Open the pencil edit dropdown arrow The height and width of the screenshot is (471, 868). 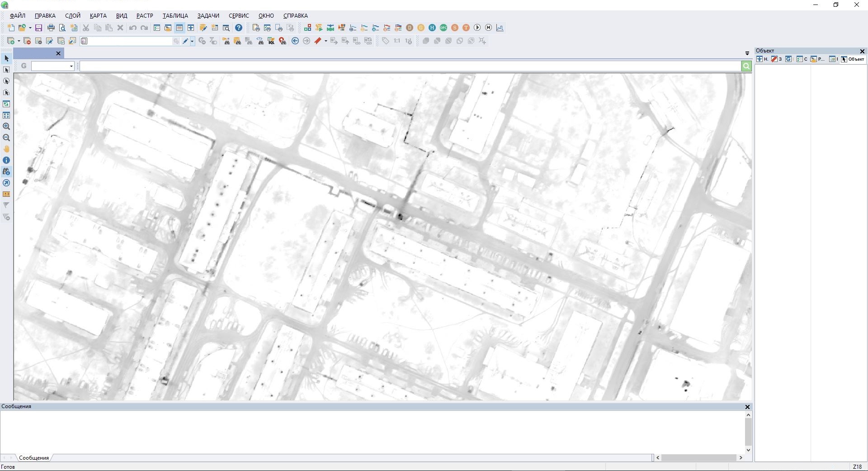click(x=192, y=41)
